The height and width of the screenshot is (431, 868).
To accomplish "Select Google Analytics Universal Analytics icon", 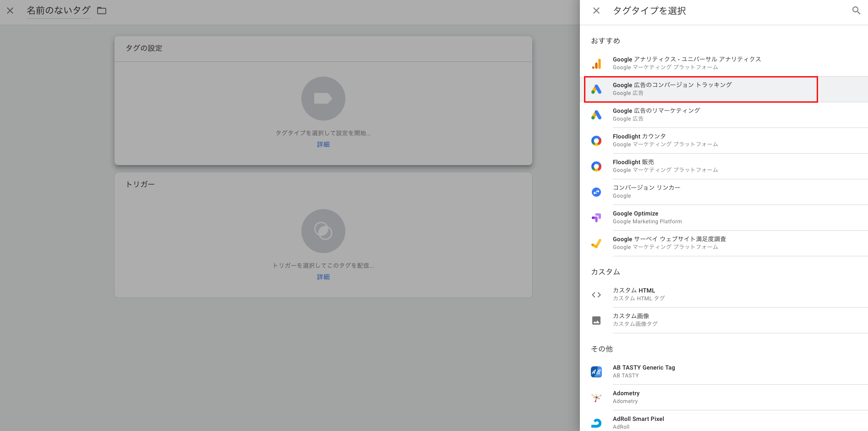I will (x=596, y=64).
